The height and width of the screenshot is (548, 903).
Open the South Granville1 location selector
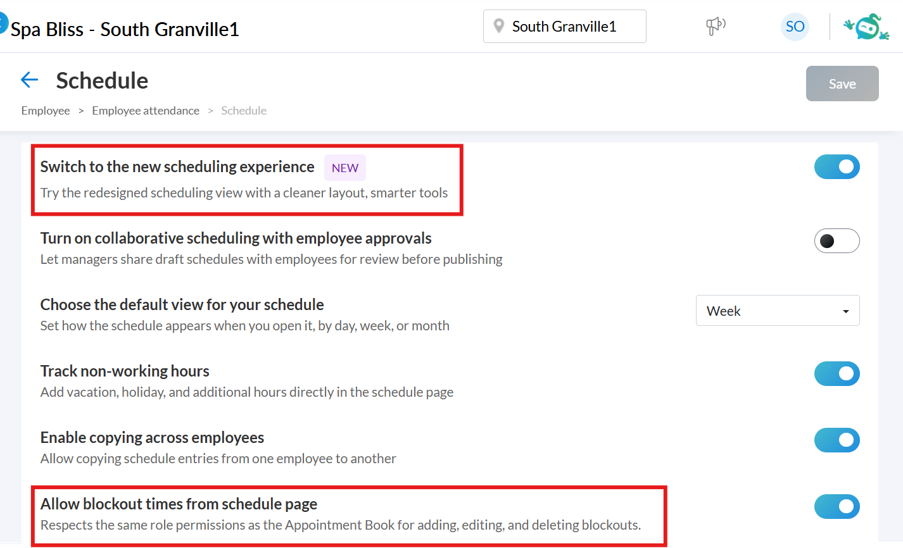(564, 26)
